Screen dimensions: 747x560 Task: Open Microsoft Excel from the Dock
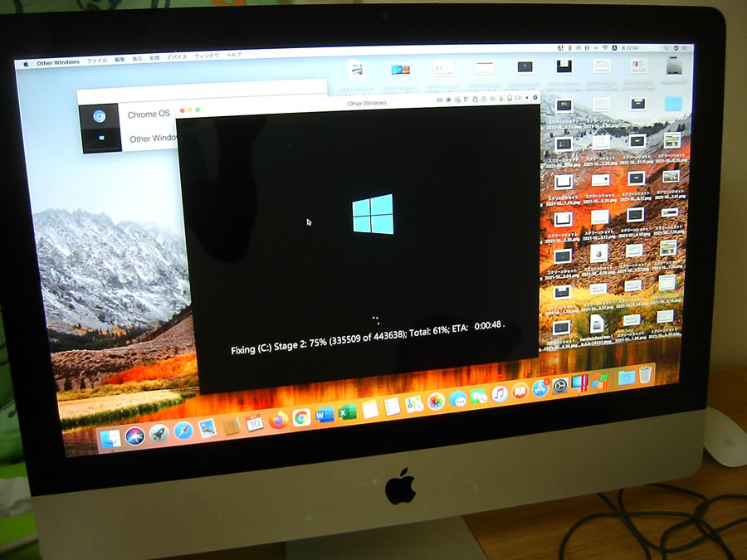click(347, 412)
